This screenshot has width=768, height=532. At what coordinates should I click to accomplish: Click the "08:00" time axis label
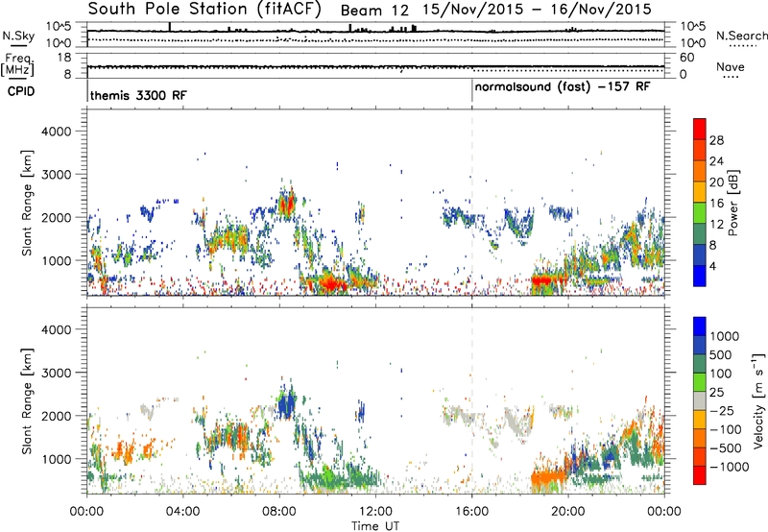[279, 511]
